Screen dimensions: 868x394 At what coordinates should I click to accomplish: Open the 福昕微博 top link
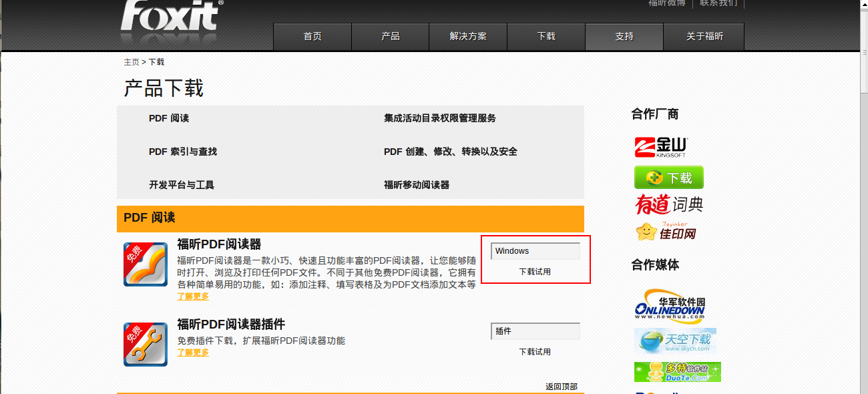(x=666, y=3)
